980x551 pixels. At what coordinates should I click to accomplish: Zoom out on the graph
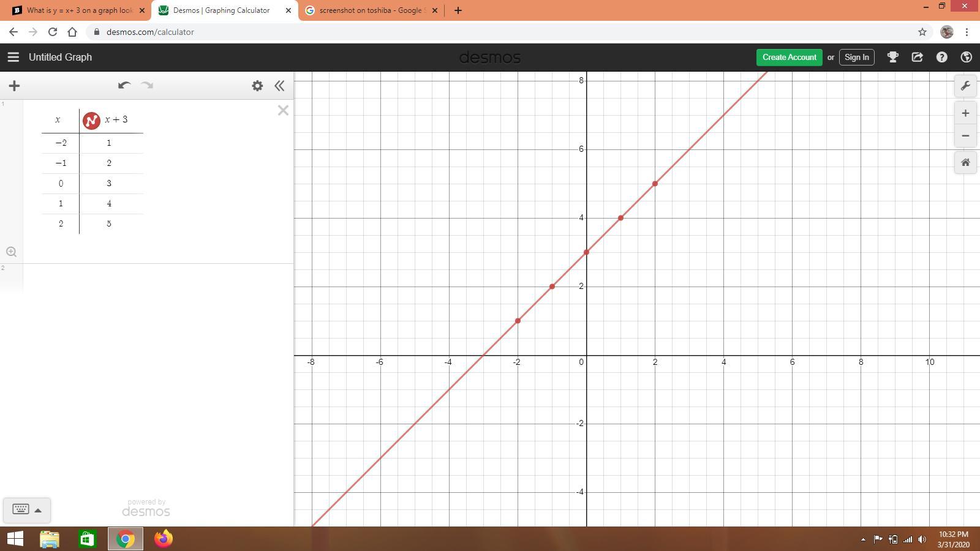tap(965, 136)
